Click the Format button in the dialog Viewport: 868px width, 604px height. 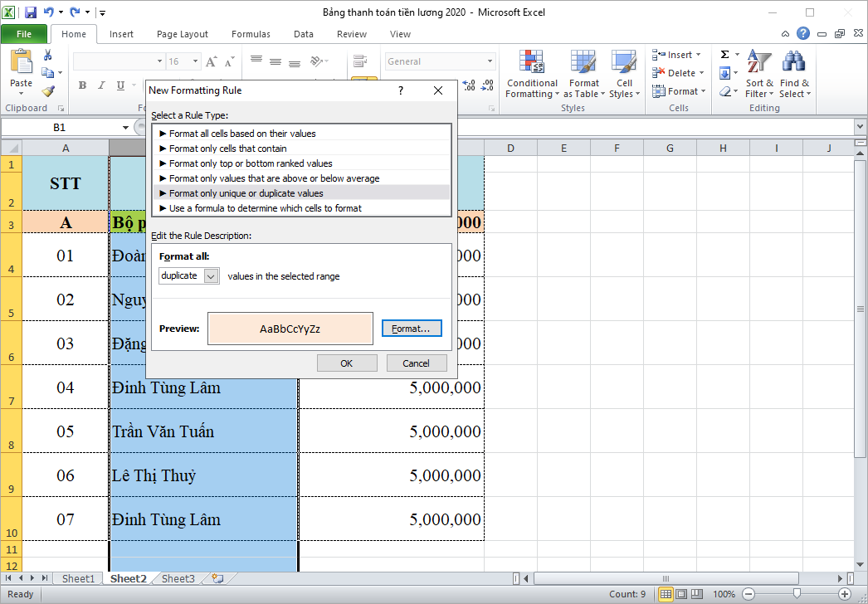pos(412,328)
